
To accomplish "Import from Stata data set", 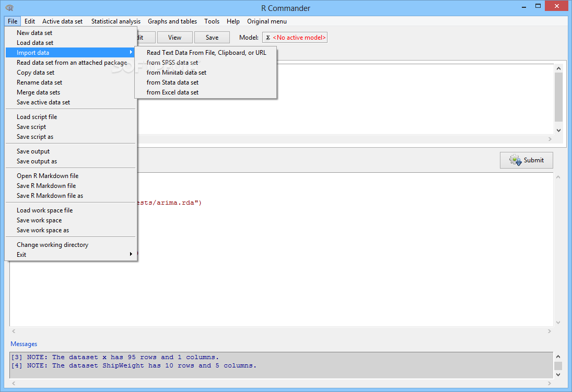I will (206, 82).
